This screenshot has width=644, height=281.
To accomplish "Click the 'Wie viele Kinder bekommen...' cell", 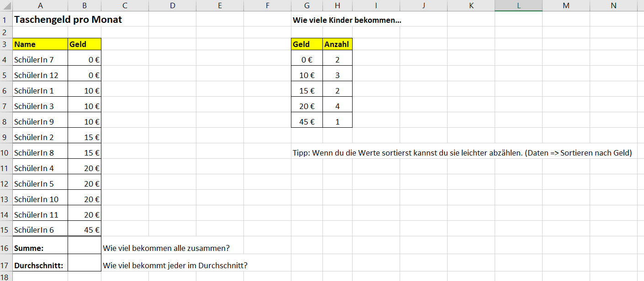I will tap(347, 21).
